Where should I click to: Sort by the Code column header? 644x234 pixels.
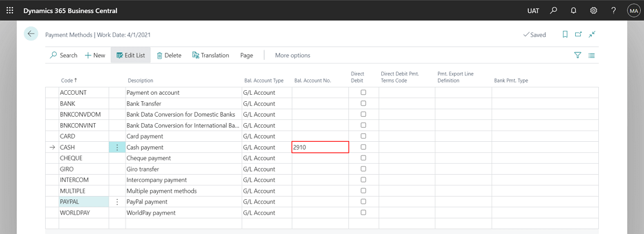[69, 81]
